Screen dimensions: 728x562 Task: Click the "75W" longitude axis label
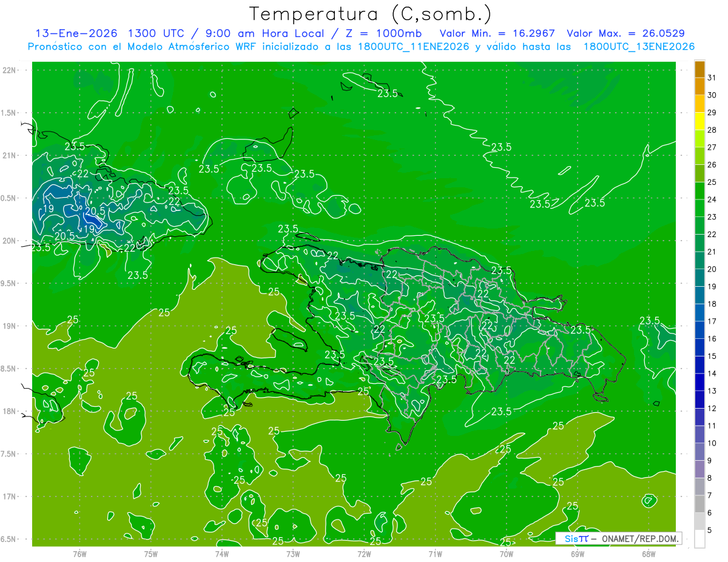pos(151,554)
